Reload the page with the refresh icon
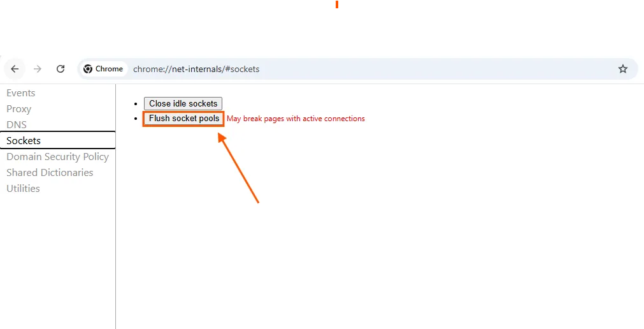This screenshot has width=644, height=329. tap(61, 69)
